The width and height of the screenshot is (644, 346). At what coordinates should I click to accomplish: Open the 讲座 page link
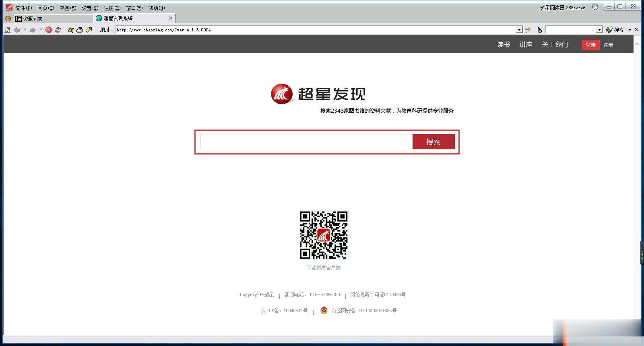[526, 45]
